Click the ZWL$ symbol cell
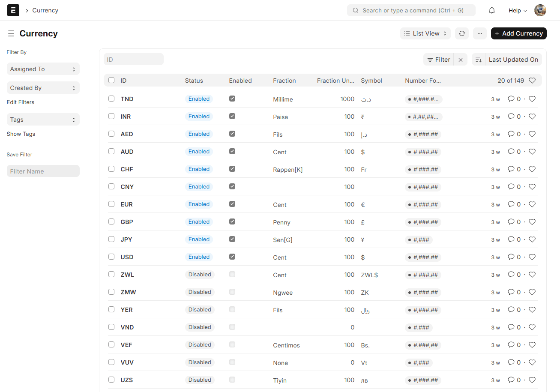The image size is (560, 392). (370, 275)
